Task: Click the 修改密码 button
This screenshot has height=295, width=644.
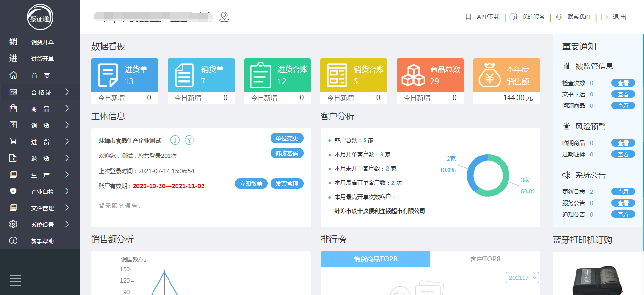Action: point(287,153)
